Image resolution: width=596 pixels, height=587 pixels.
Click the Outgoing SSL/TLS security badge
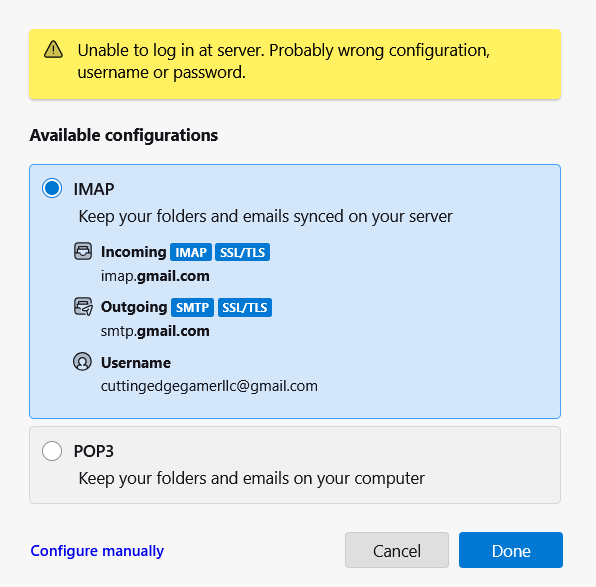[245, 307]
